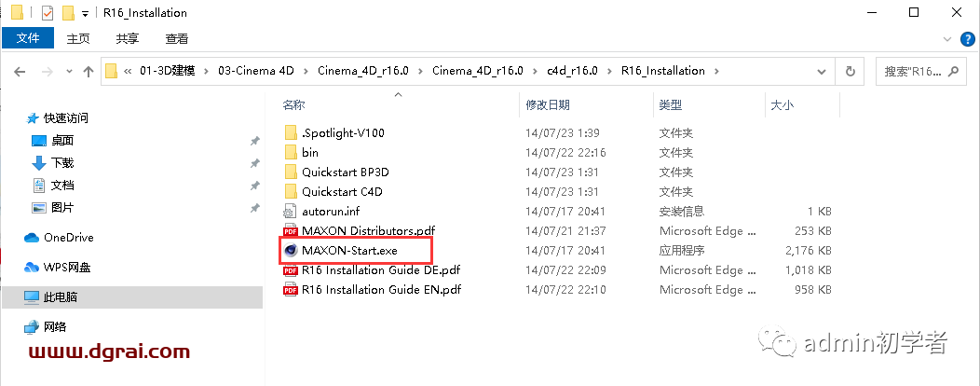Click the R16 Installation Guide EN.pdf icon
Screen dimensions: 980x386
pyautogui.click(x=291, y=290)
